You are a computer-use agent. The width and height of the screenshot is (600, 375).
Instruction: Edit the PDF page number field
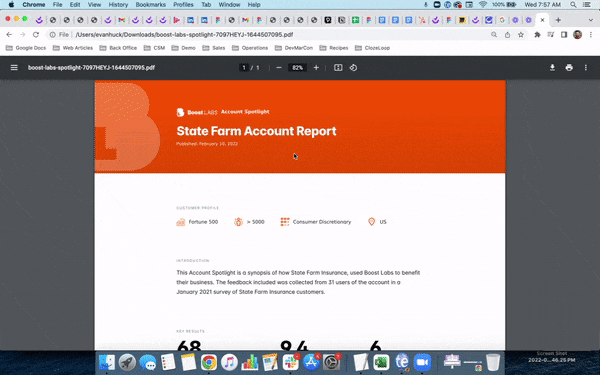[x=244, y=68]
